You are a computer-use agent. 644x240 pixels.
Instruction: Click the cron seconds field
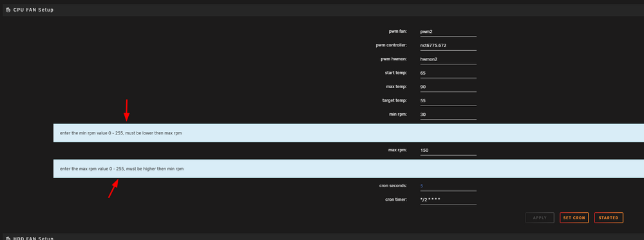pos(448,186)
